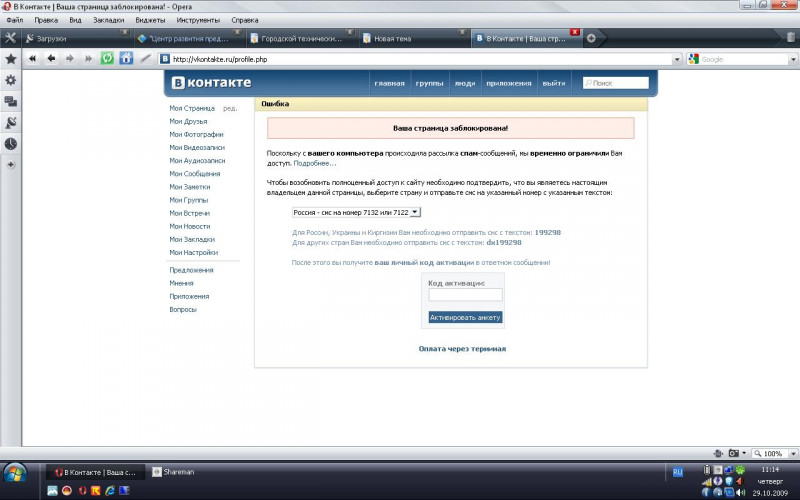Launch Internet Explorer from quick launch
This screenshot has height=500, width=800.
[x=110, y=491]
